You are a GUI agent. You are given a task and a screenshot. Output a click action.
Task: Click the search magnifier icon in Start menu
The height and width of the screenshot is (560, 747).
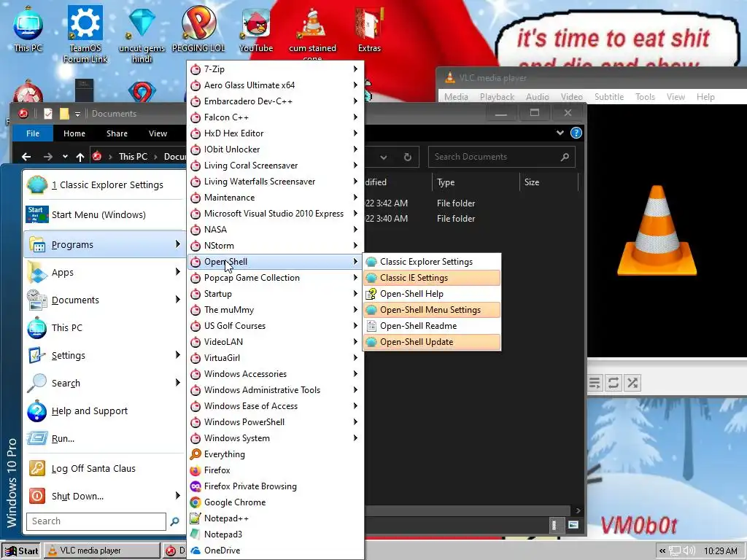[x=175, y=521]
